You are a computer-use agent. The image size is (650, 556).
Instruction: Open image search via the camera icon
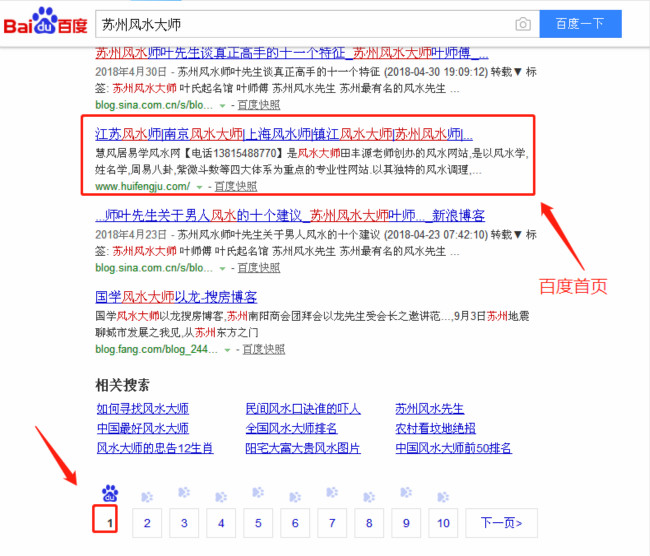pos(522,23)
